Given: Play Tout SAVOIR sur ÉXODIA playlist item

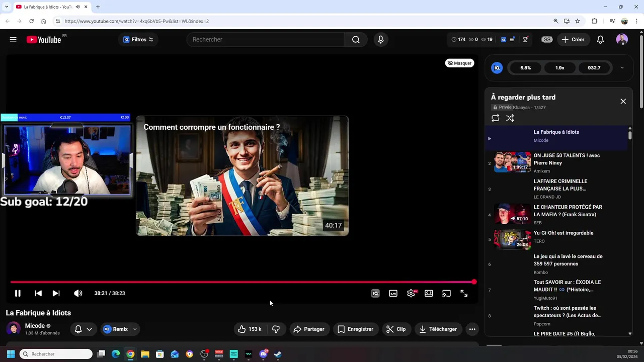Looking at the screenshot, I should click(556, 290).
